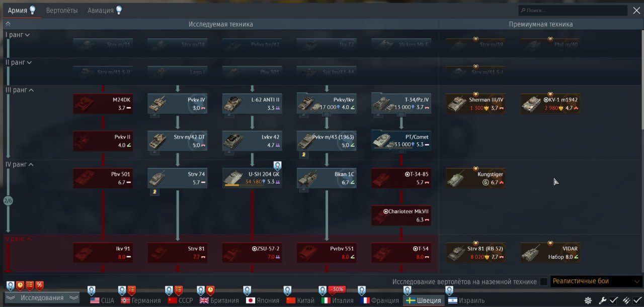Open the settings gear icon
644x307 pixels.
588,300
